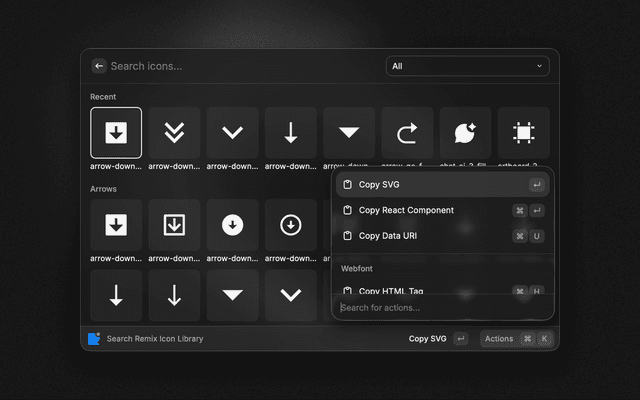Pick the filled arrow-down-circle icon
This screenshot has height=400, width=640.
pos(232,225)
